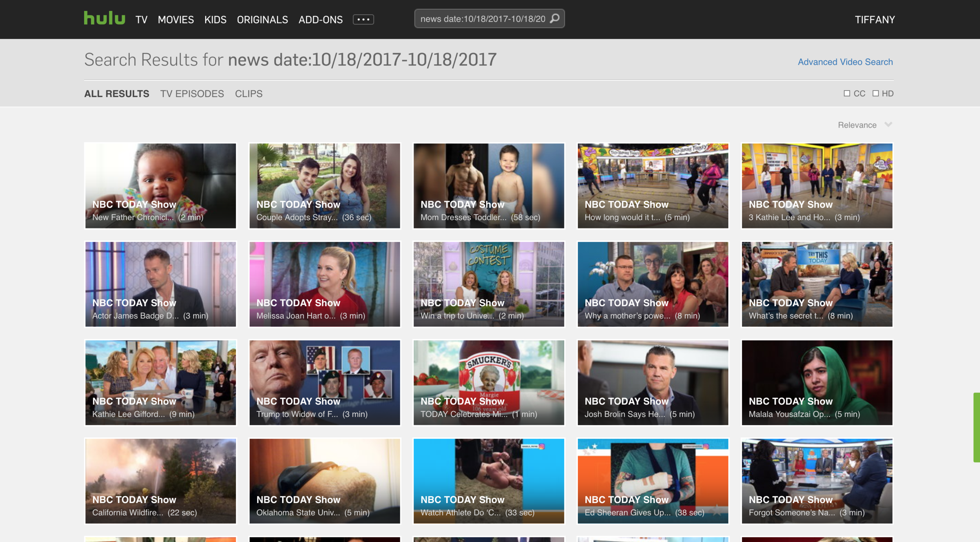Click the Hulu logo

tap(104, 18)
